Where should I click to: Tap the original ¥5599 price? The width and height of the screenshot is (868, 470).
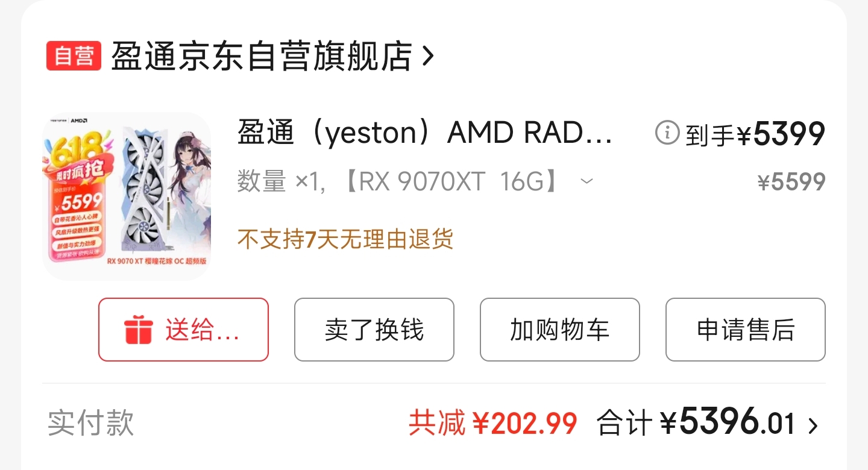click(x=791, y=182)
